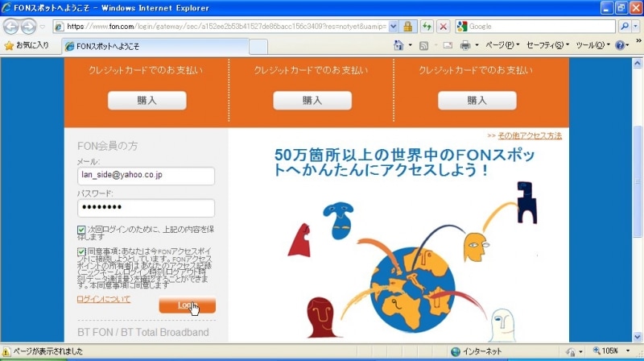Click クレジットカードでのお支払い text in left column
Image resolution: width=644 pixels, height=361 pixels.
146,70
